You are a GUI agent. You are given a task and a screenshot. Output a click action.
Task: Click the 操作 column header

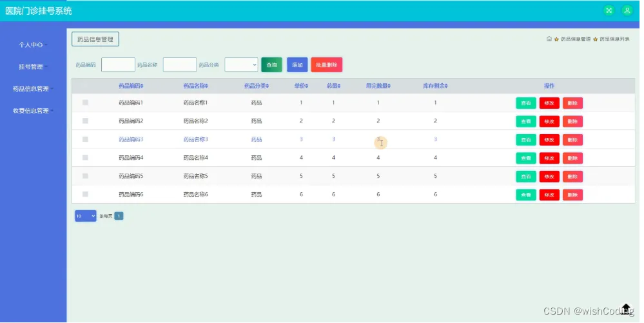point(549,86)
